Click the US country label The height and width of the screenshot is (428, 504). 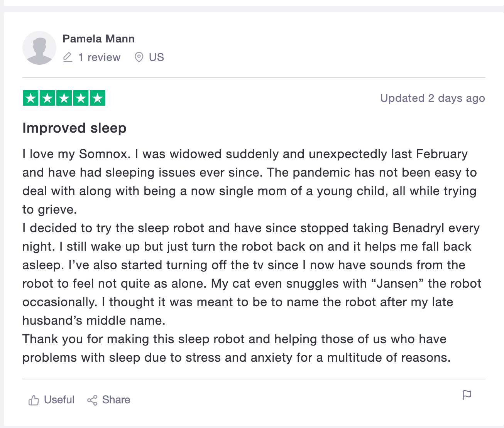156,57
